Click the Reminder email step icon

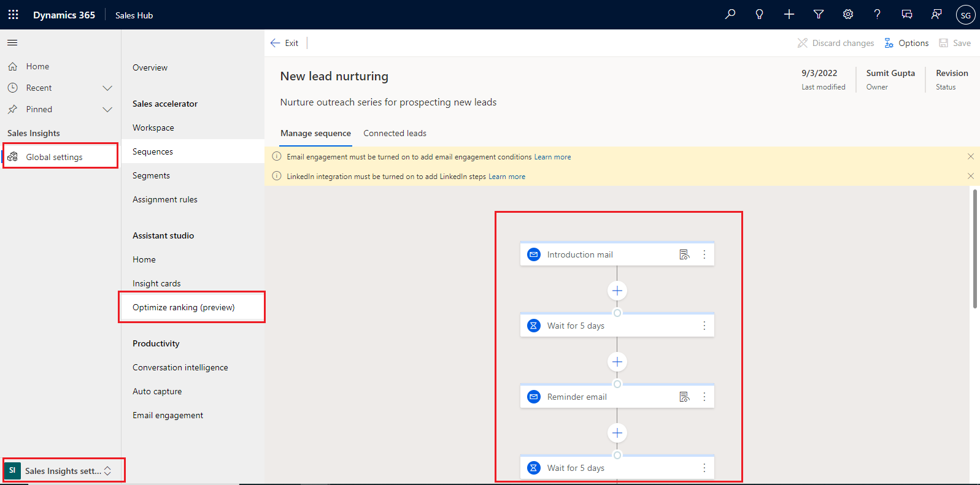[x=534, y=397]
